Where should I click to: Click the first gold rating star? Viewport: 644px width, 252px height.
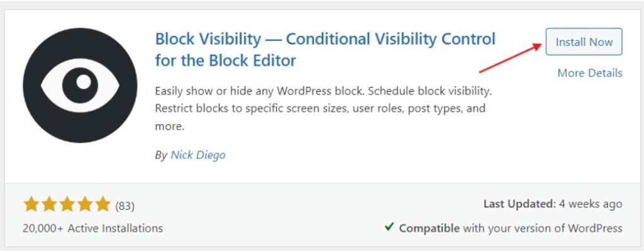pos(31,205)
